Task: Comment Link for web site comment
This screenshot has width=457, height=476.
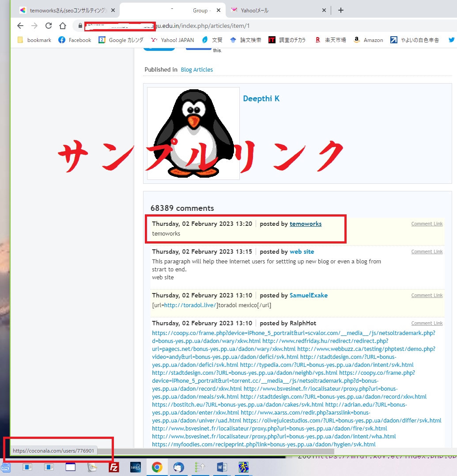Action: point(427,251)
